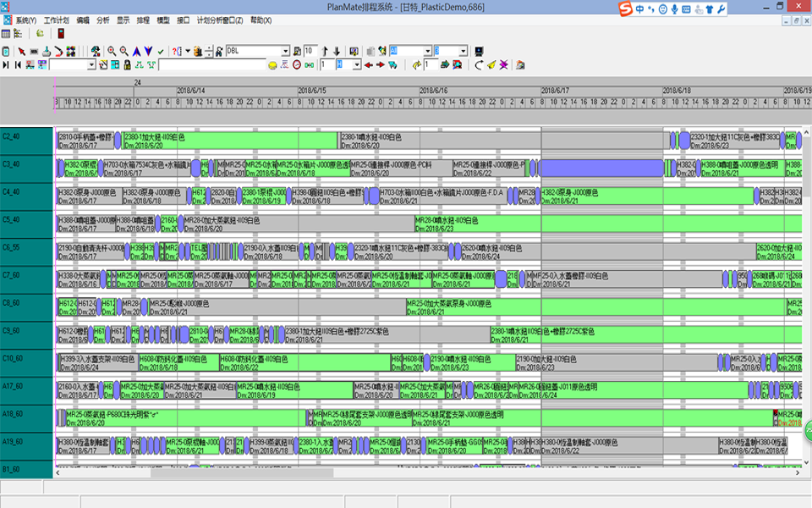812x508 pixels.
Task: Click the 2018/6/15 date header in the timeline
Action: (312, 91)
